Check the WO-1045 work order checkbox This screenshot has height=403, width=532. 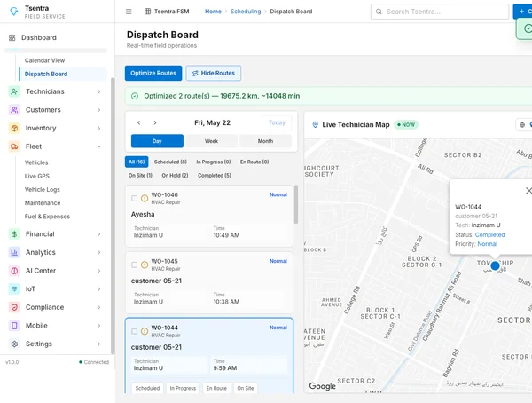click(135, 265)
